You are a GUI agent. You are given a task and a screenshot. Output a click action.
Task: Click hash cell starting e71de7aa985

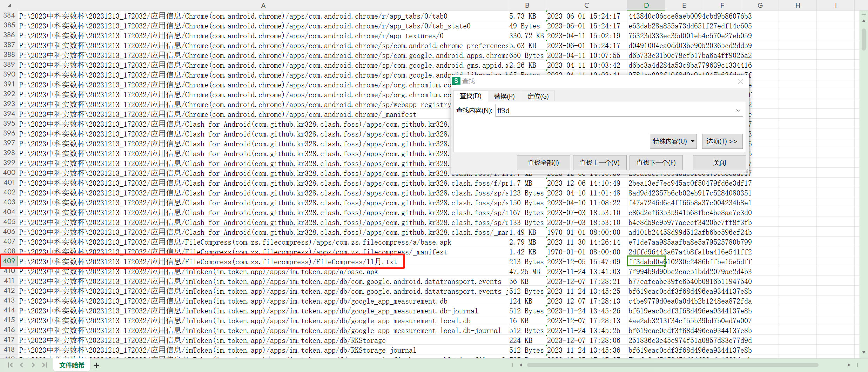click(x=646, y=242)
